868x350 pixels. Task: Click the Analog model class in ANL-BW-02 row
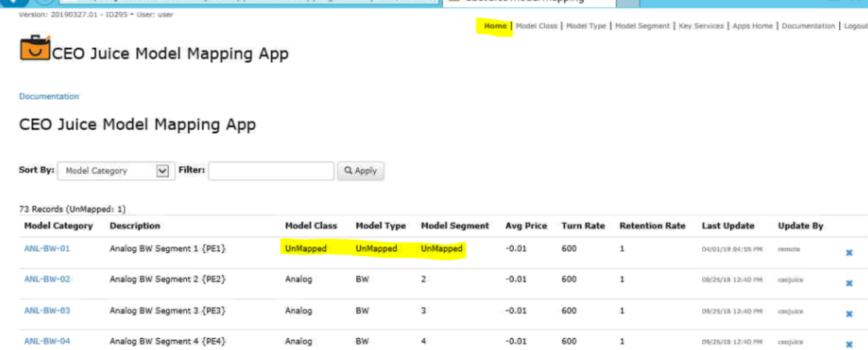pos(298,279)
